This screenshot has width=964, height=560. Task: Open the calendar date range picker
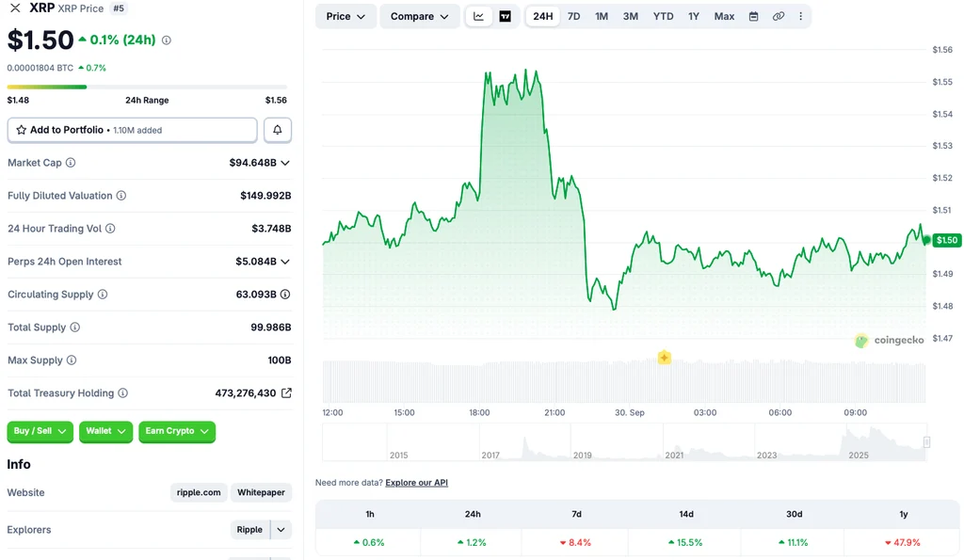coord(753,17)
